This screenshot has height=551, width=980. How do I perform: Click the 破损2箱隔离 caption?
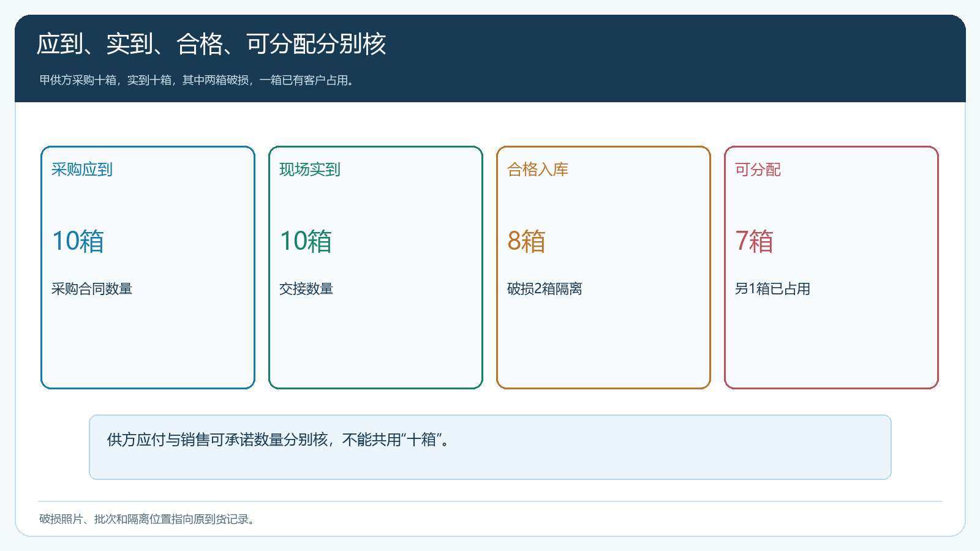(x=545, y=289)
